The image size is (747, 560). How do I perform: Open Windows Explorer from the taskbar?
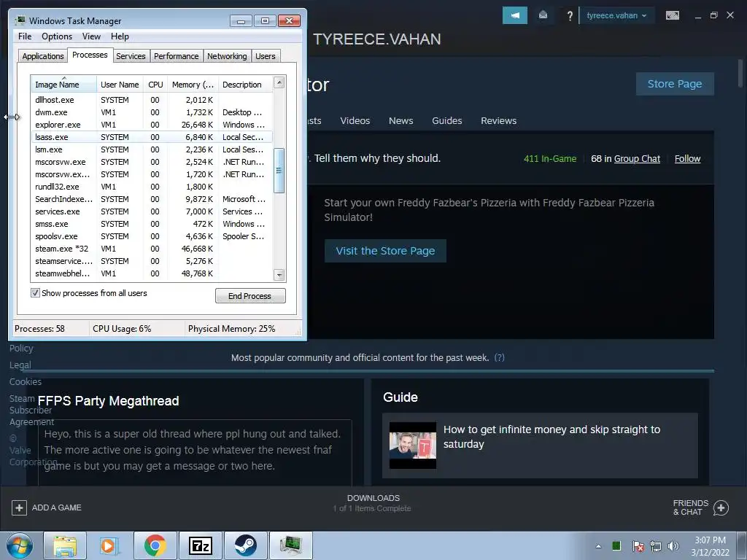(x=65, y=545)
